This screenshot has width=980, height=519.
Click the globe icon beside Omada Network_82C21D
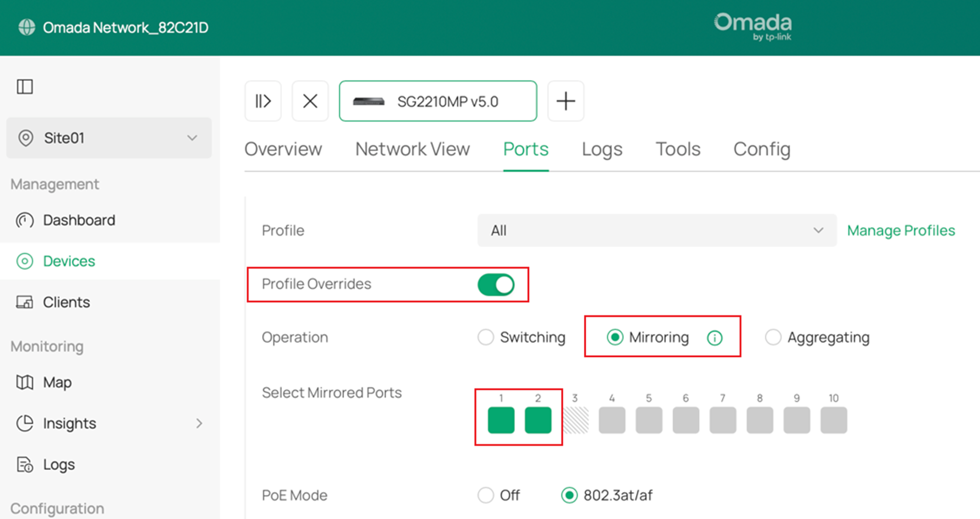point(26,28)
